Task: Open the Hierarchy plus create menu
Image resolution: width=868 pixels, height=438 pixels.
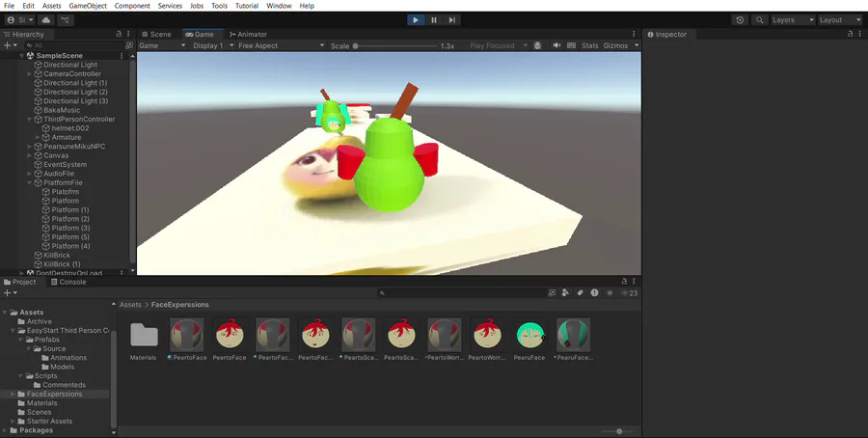Action: pyautogui.click(x=10, y=45)
